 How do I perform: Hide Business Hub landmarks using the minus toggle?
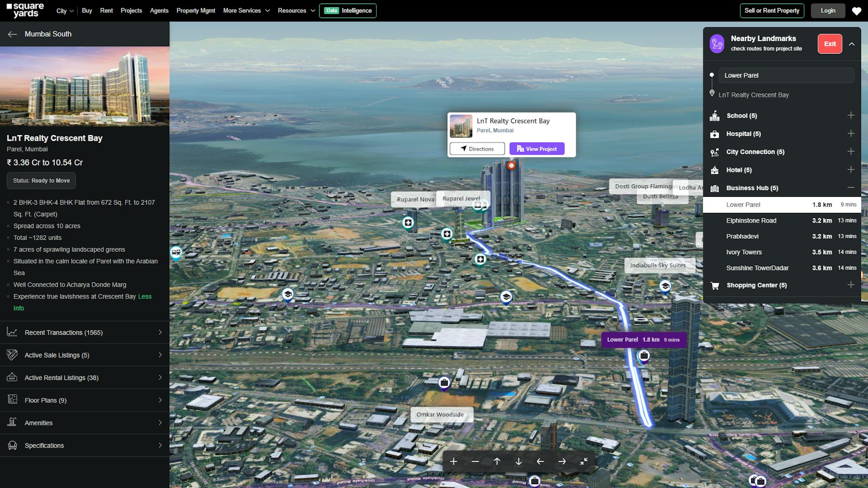(851, 188)
